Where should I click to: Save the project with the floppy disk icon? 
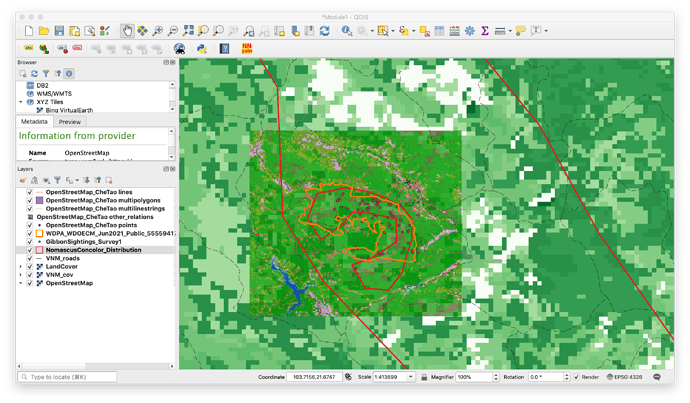tap(59, 31)
